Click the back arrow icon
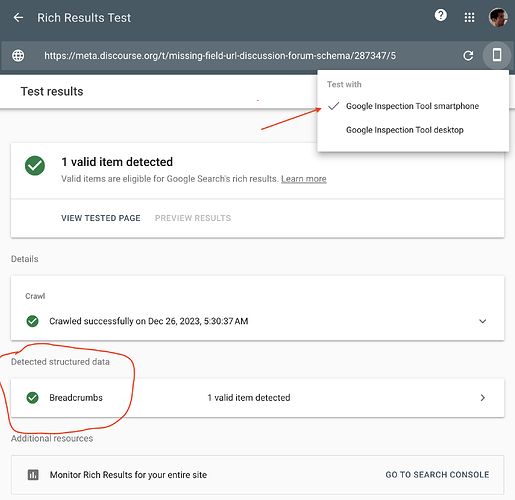The height and width of the screenshot is (500, 515). click(x=18, y=18)
